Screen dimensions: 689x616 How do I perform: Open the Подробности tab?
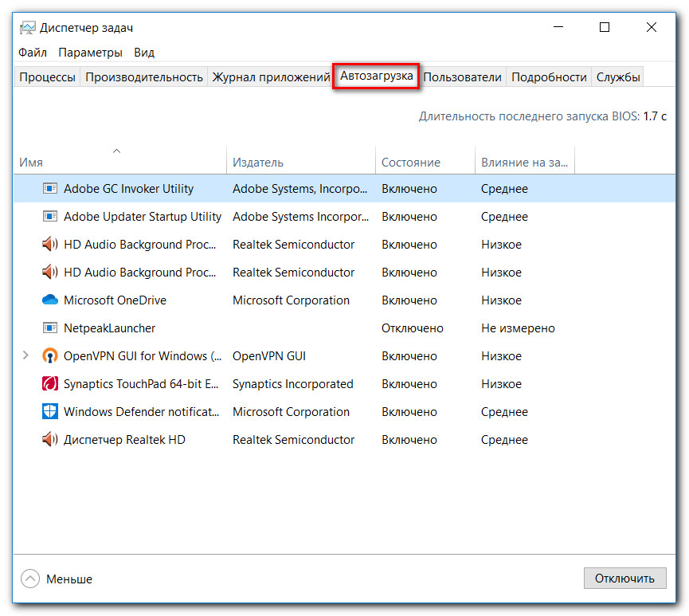549,77
